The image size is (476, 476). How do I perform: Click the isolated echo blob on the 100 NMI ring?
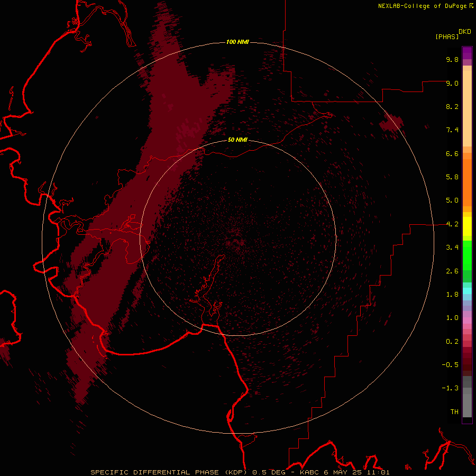tap(392, 122)
